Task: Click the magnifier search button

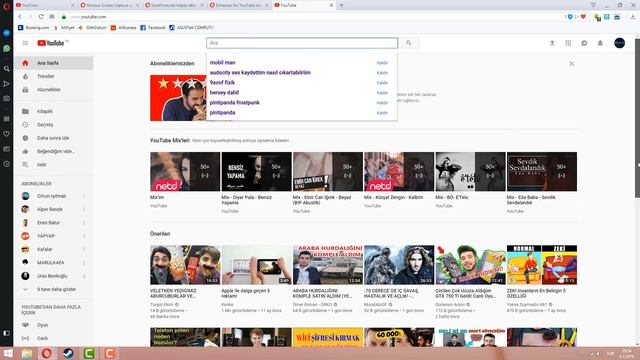Action: tap(409, 43)
